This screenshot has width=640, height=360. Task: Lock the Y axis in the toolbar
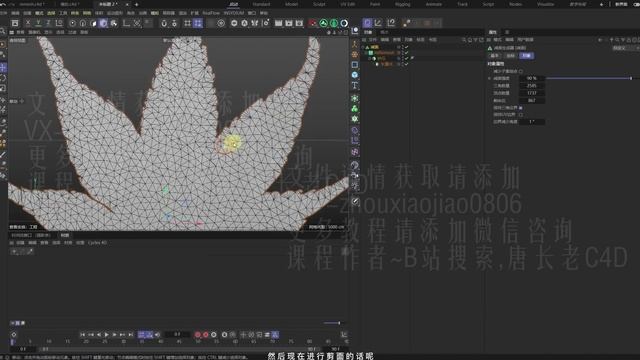38,23
